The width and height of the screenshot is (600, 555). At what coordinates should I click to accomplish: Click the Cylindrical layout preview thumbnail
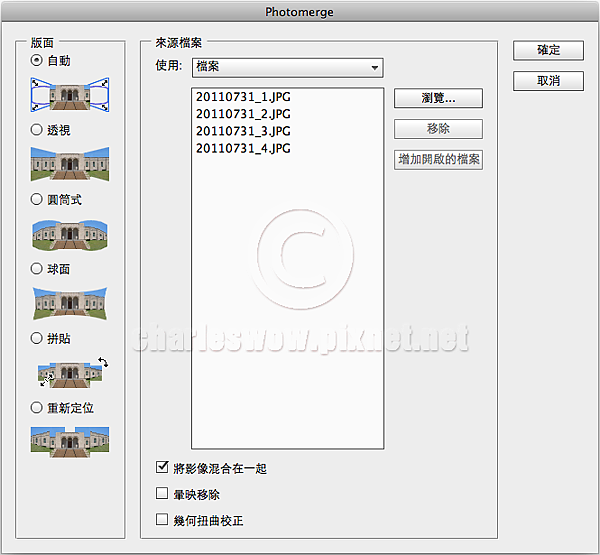[70, 235]
